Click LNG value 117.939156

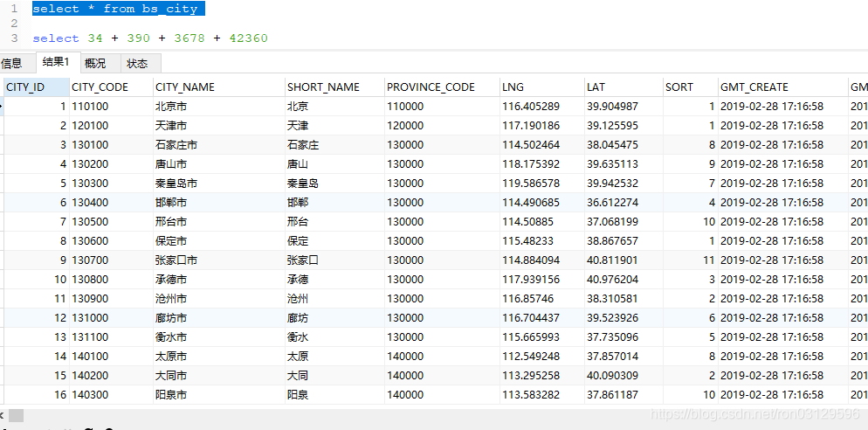(x=542, y=280)
